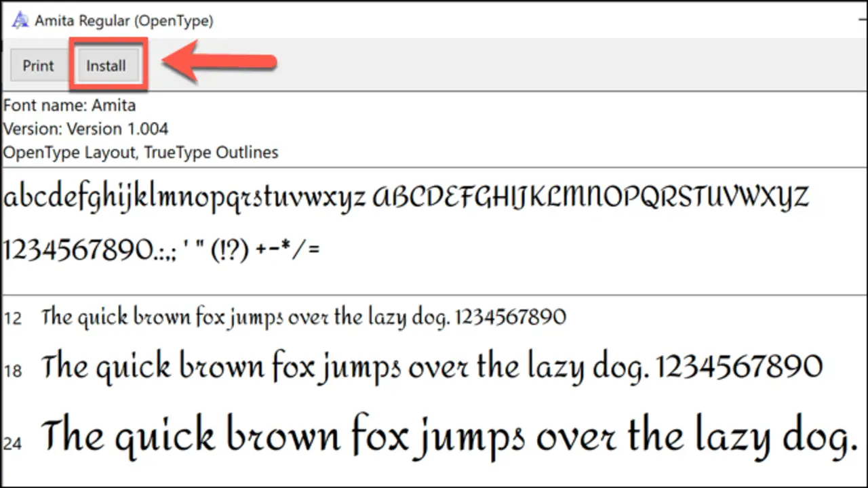The height and width of the screenshot is (488, 868).
Task: Click the Print button
Action: coord(38,66)
